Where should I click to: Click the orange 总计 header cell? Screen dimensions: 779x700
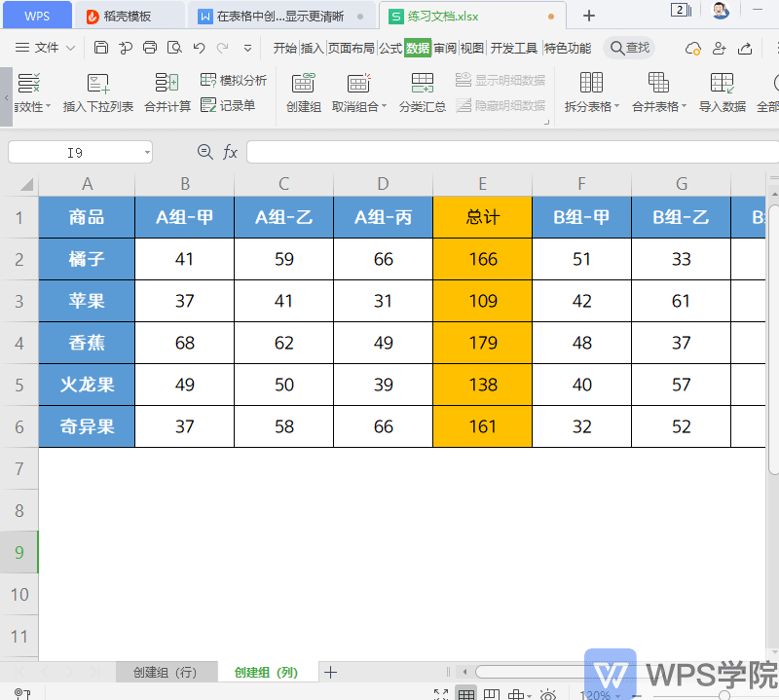coord(482,217)
